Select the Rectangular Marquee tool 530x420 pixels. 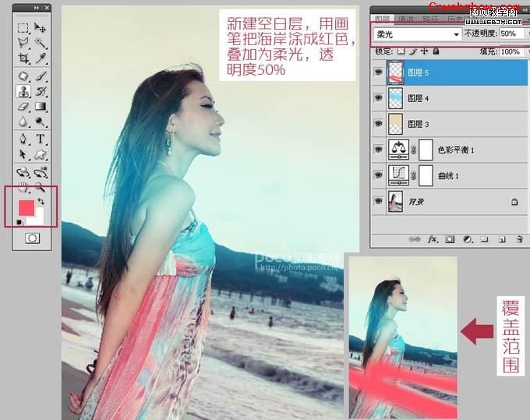click(23, 28)
